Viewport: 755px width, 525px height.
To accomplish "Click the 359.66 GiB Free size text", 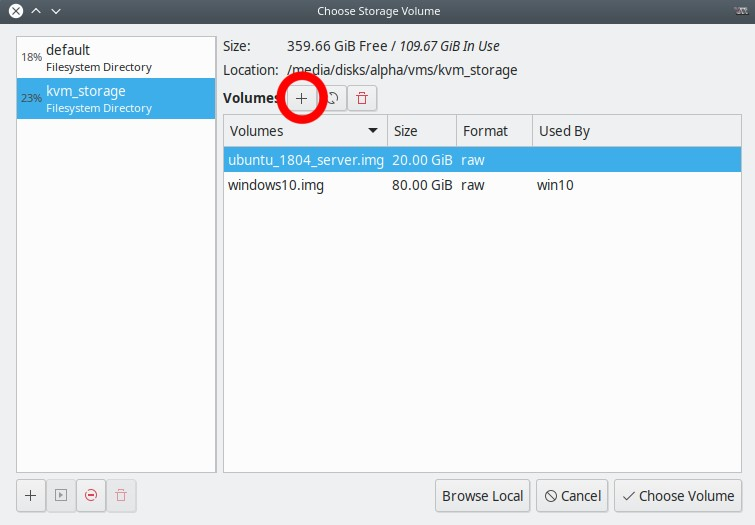I will [337, 46].
